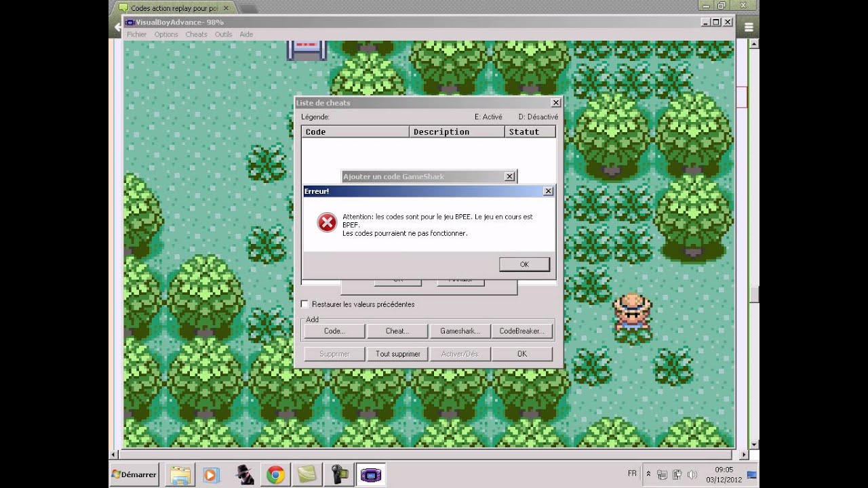Click the network tray icon
The height and width of the screenshot is (488, 868).
tap(662, 474)
